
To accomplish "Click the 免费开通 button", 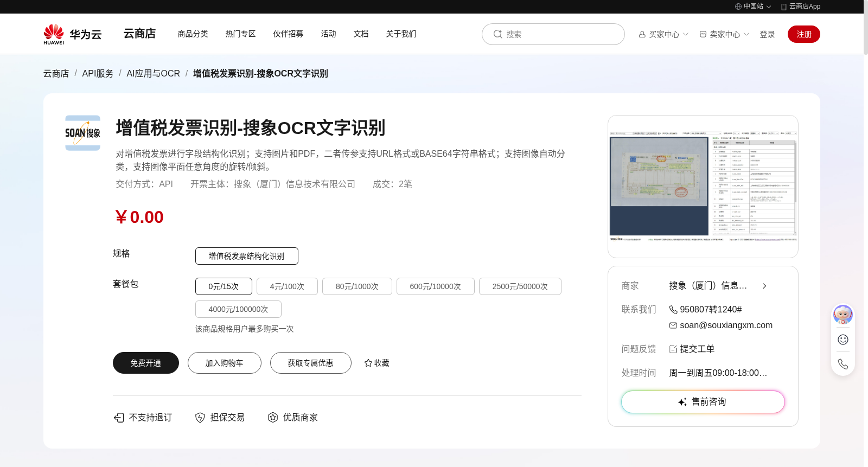I will (146, 363).
